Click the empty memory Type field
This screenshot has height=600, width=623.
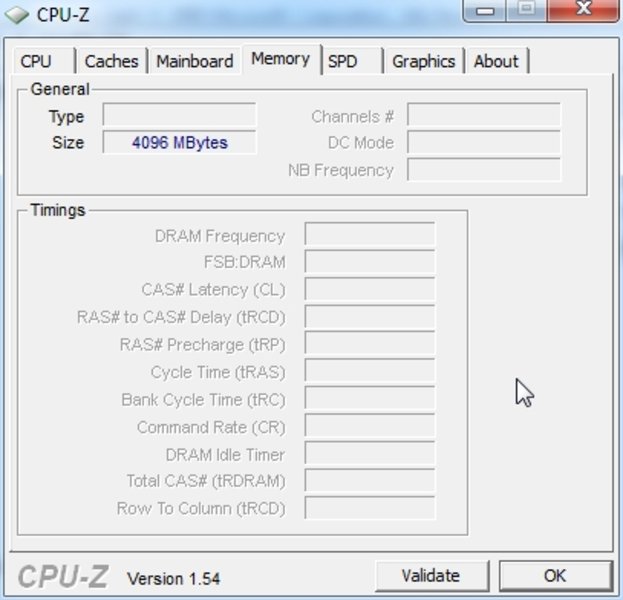coord(179,115)
